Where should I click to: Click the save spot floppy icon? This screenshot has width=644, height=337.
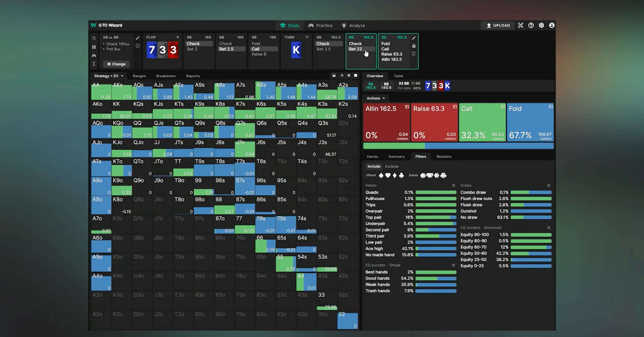(x=94, y=47)
